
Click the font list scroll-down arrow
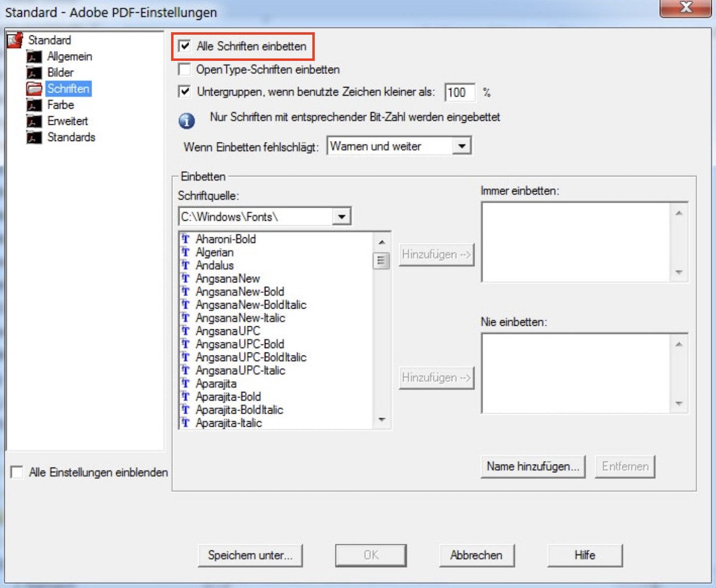point(382,420)
